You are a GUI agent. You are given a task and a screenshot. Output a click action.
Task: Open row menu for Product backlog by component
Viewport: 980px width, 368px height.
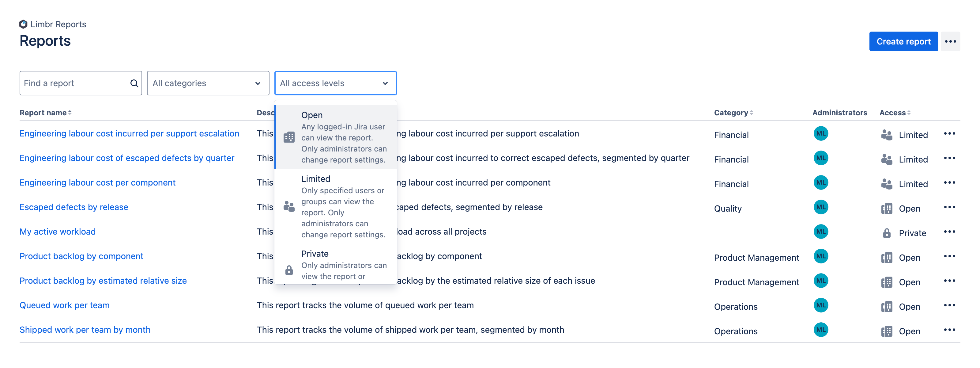(949, 256)
